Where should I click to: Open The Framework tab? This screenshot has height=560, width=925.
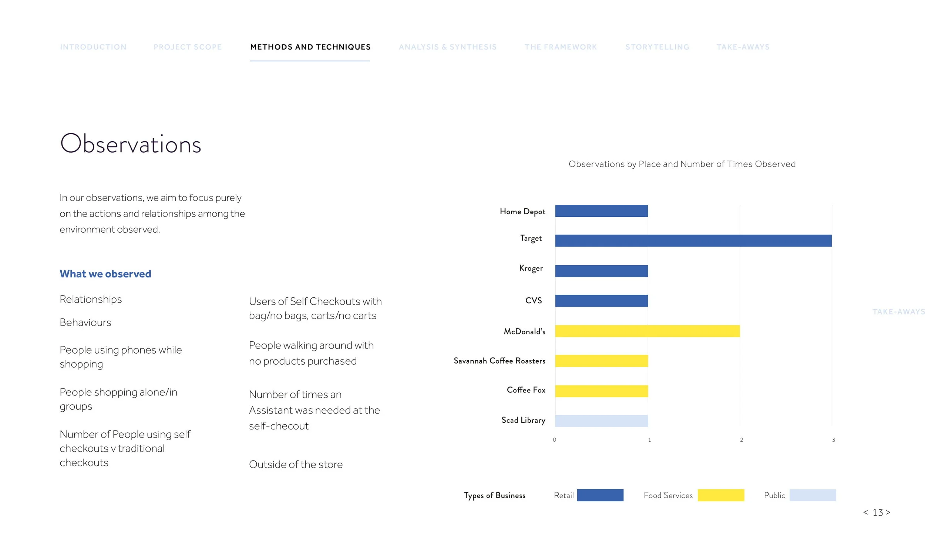click(x=561, y=47)
